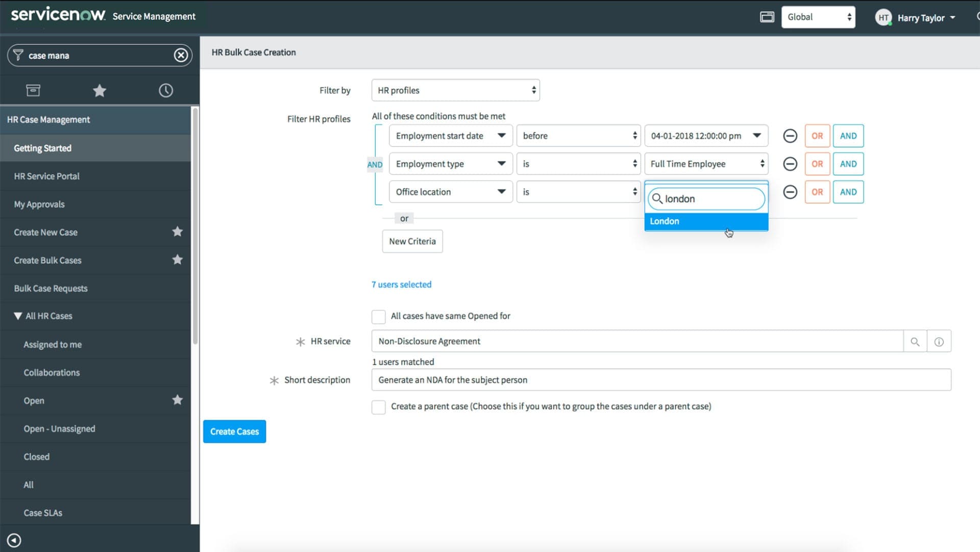Click the navigator vertical scrollbar
Viewport: 980px width, 552px height.
(x=195, y=225)
